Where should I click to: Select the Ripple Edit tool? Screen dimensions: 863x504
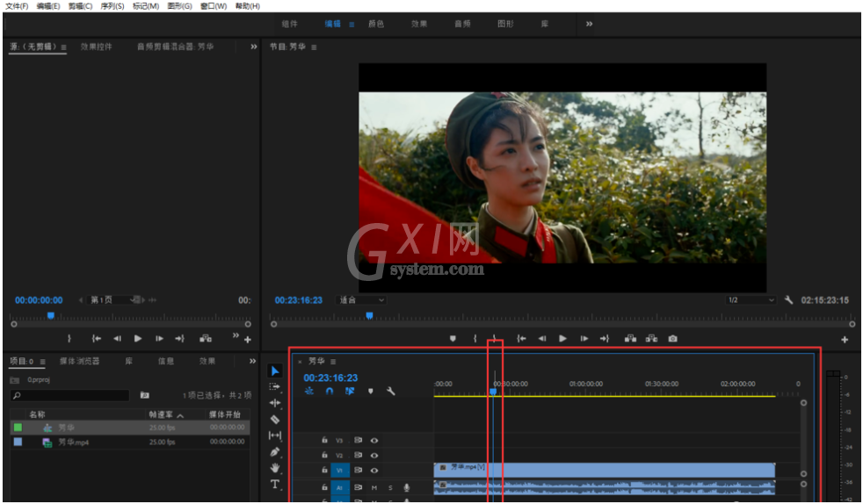(275, 403)
